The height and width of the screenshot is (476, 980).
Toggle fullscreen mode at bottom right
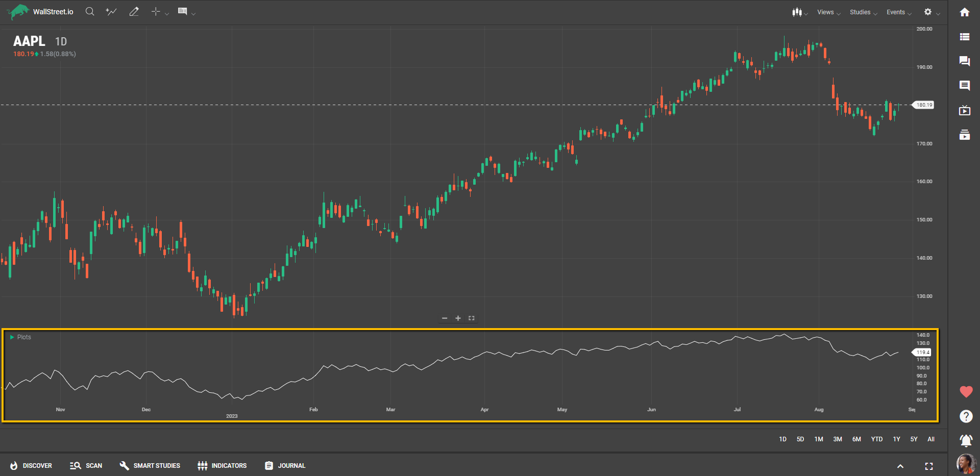[x=929, y=466]
